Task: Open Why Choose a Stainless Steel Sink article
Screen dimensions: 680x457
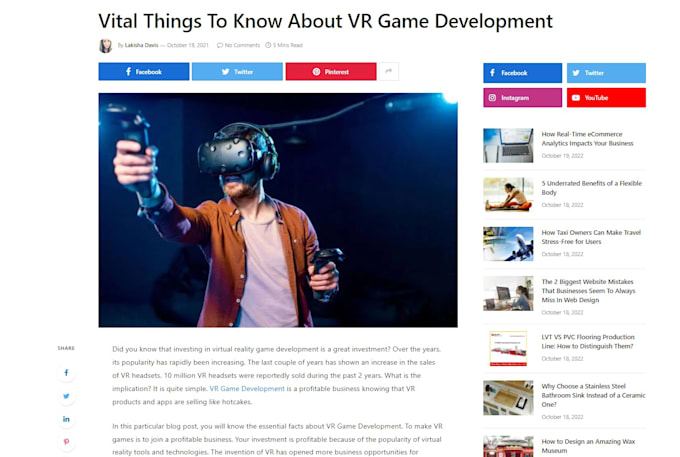Action: click(x=593, y=395)
